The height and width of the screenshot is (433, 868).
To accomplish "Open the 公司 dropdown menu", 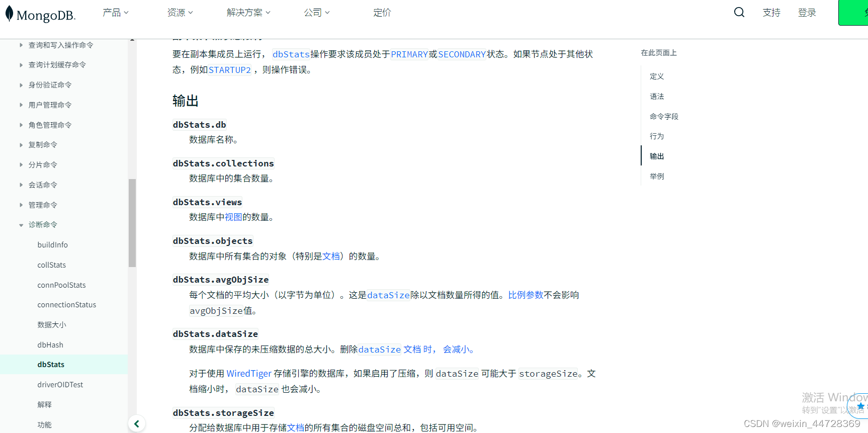I will (x=317, y=13).
